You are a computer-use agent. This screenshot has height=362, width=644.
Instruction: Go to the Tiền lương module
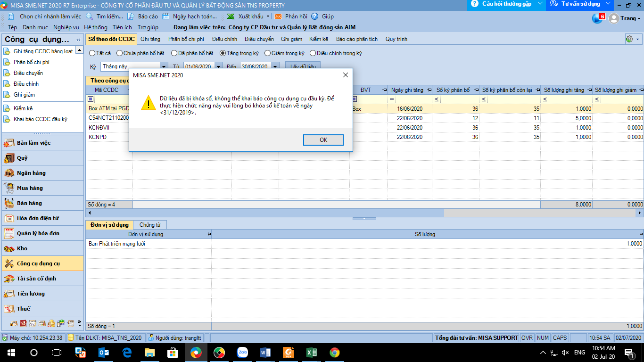pyautogui.click(x=42, y=294)
